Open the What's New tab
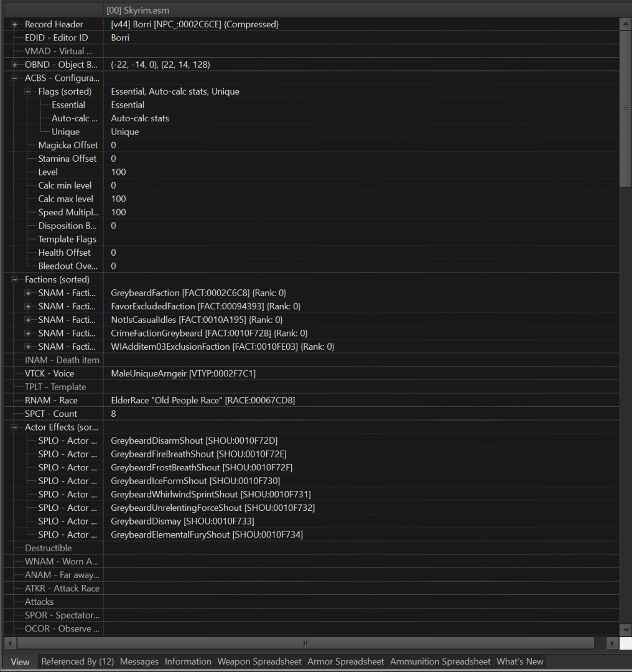Image resolution: width=632 pixels, height=672 pixels. click(x=520, y=661)
